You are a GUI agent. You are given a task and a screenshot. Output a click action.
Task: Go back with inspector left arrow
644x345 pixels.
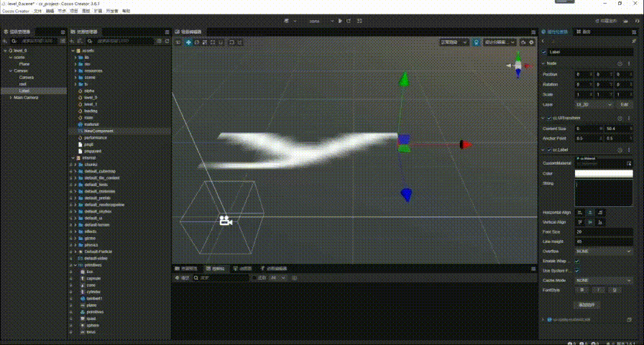543,41
